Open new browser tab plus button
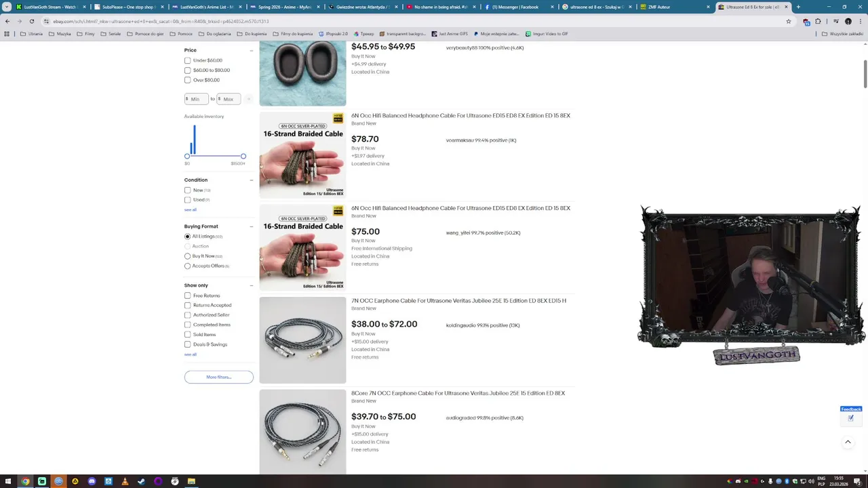The image size is (868, 488). click(x=798, y=7)
